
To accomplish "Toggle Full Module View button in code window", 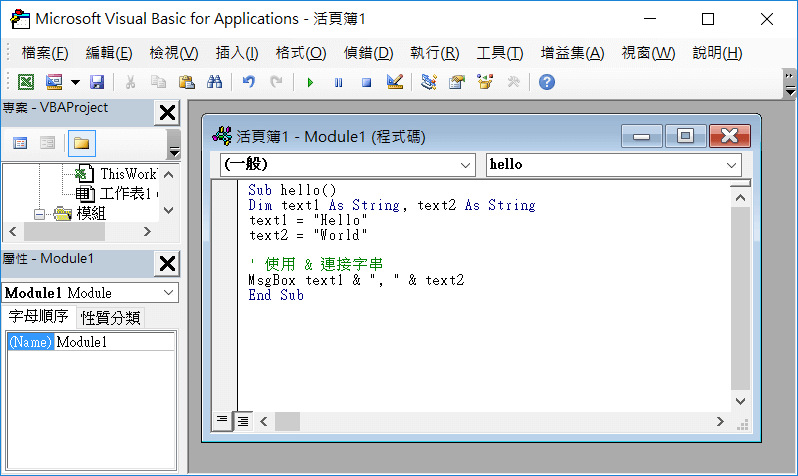I will tap(243, 421).
